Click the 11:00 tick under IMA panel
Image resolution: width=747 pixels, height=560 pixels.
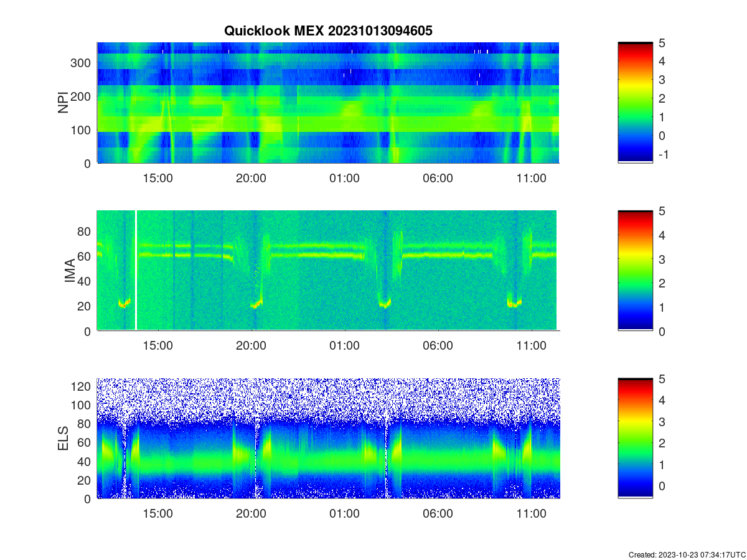(532, 345)
